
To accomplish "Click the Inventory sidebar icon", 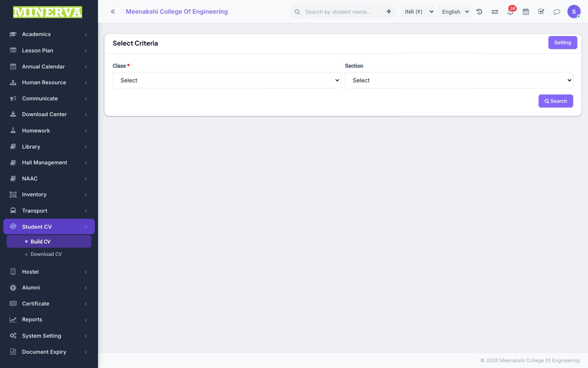I will [13, 194].
